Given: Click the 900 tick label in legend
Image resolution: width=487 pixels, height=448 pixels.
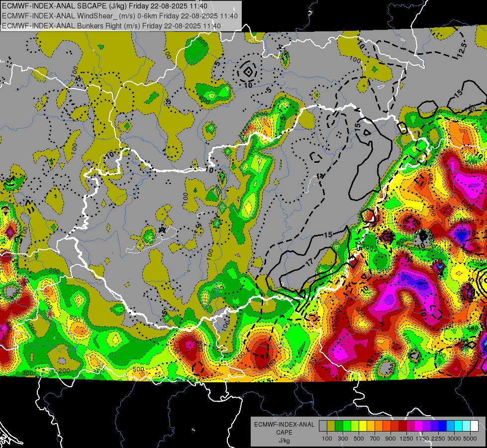Looking at the screenshot, I should pyautogui.click(x=390, y=439).
